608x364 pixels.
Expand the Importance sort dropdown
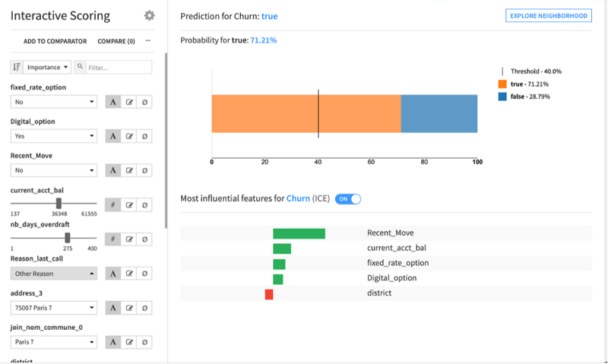[47, 67]
